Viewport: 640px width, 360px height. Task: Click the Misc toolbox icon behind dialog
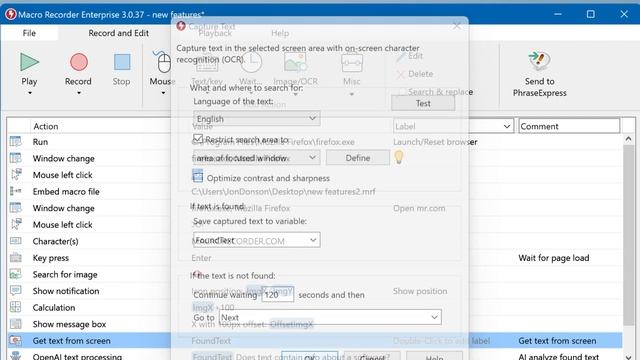click(352, 62)
